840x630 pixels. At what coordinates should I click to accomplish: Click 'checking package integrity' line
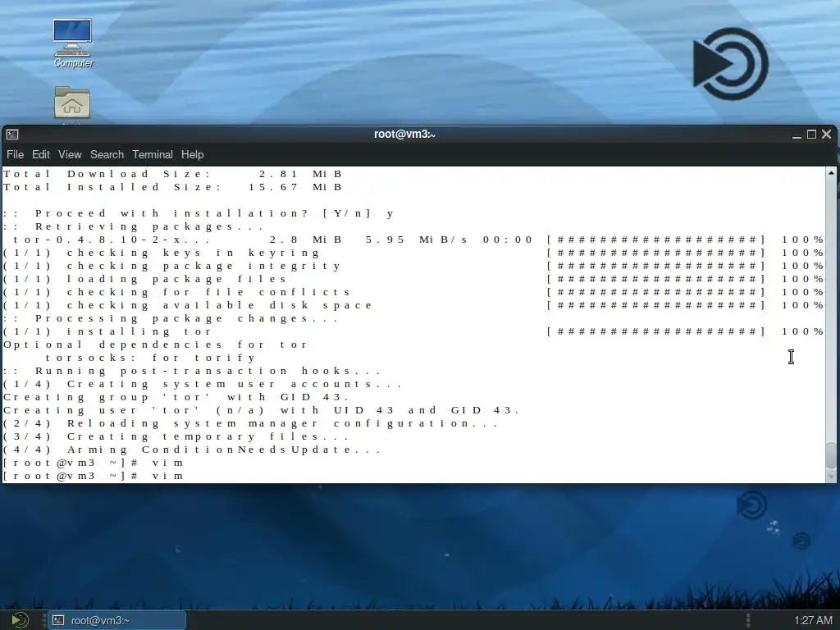tap(413, 266)
